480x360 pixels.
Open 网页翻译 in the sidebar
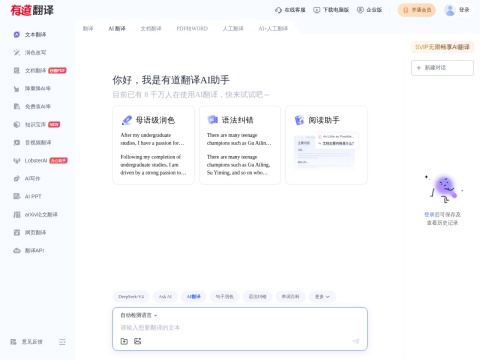pos(30,232)
